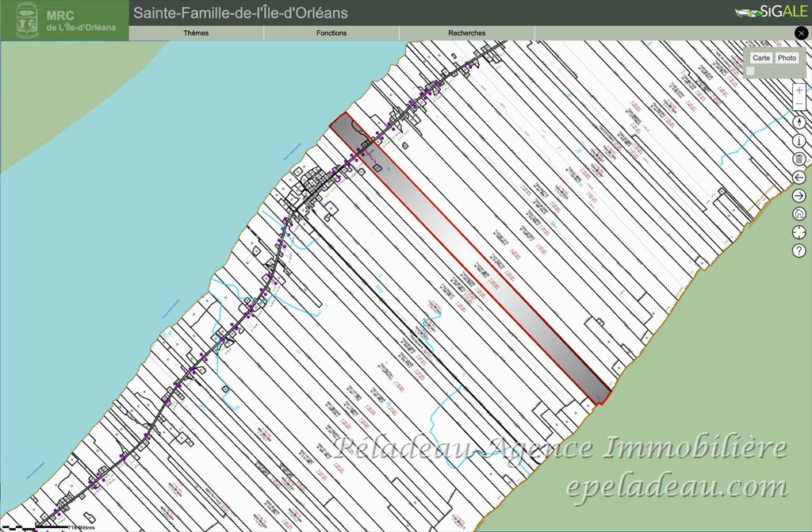This screenshot has width=812, height=532.
Task: Go to previous map view arrow
Action: [799, 177]
